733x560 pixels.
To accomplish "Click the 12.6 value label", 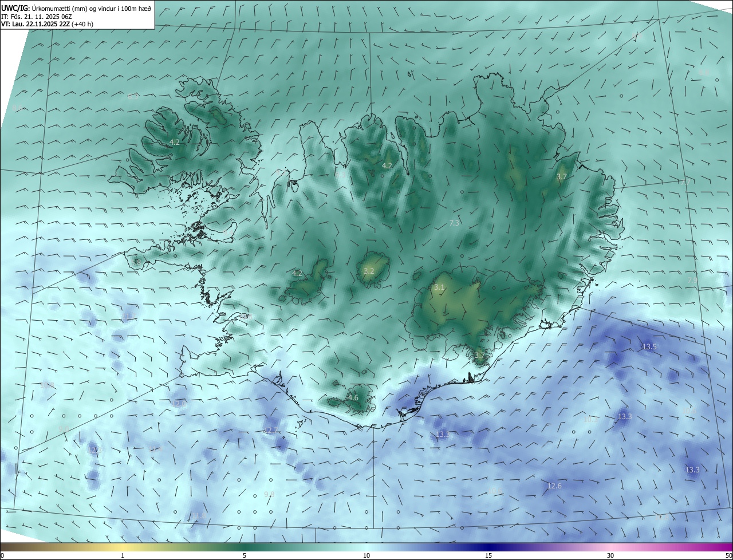I will pyautogui.click(x=554, y=486).
